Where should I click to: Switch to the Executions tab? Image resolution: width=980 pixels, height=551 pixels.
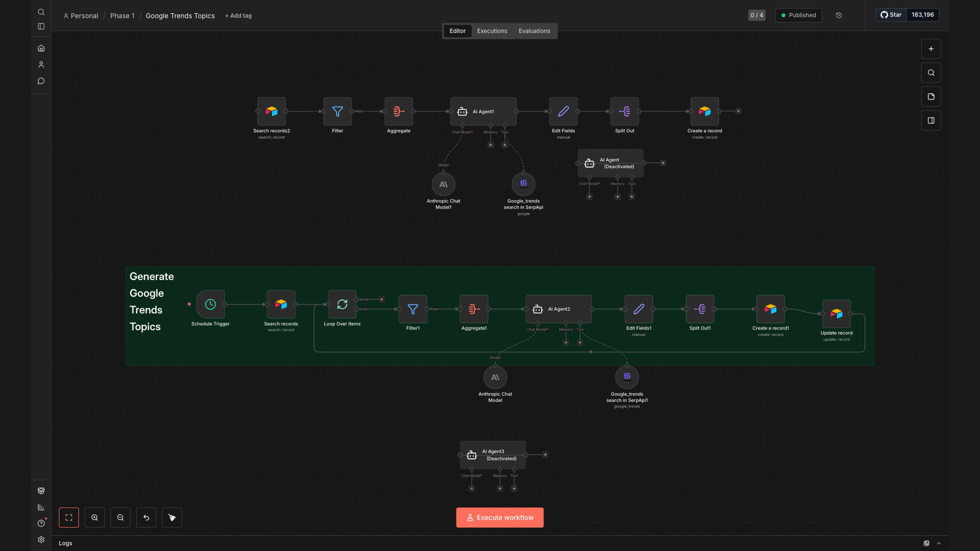pyautogui.click(x=492, y=31)
